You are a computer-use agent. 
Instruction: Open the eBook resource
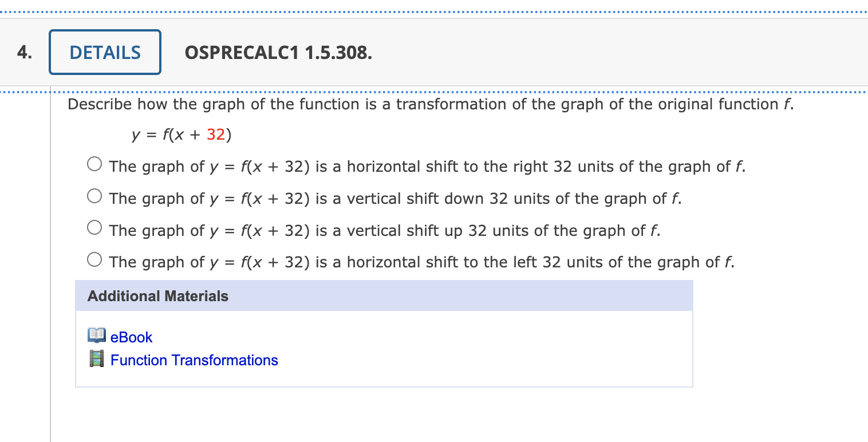coord(132,337)
